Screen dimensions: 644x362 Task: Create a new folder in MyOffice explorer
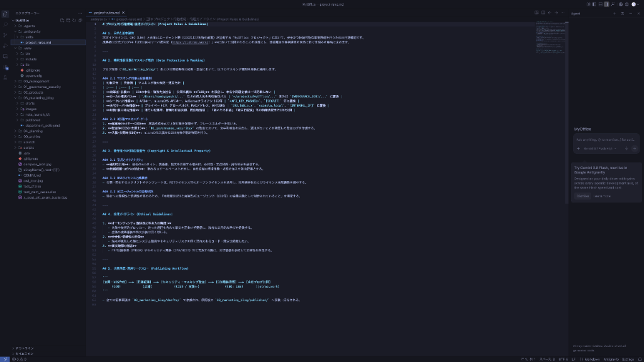(x=68, y=20)
